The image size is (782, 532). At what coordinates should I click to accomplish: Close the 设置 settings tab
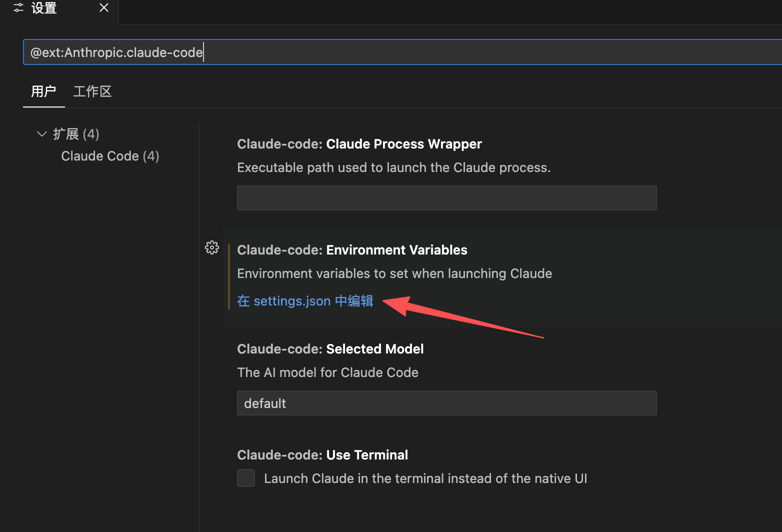pos(104,8)
